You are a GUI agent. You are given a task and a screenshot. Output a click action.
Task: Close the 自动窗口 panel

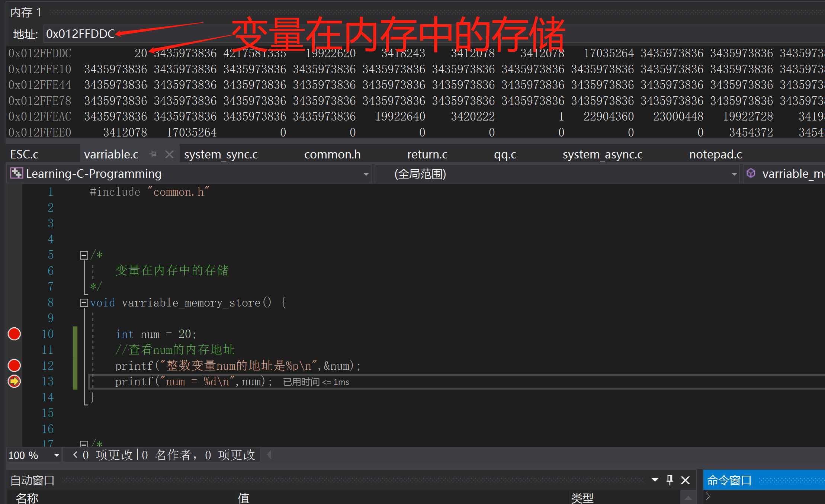coord(685,480)
